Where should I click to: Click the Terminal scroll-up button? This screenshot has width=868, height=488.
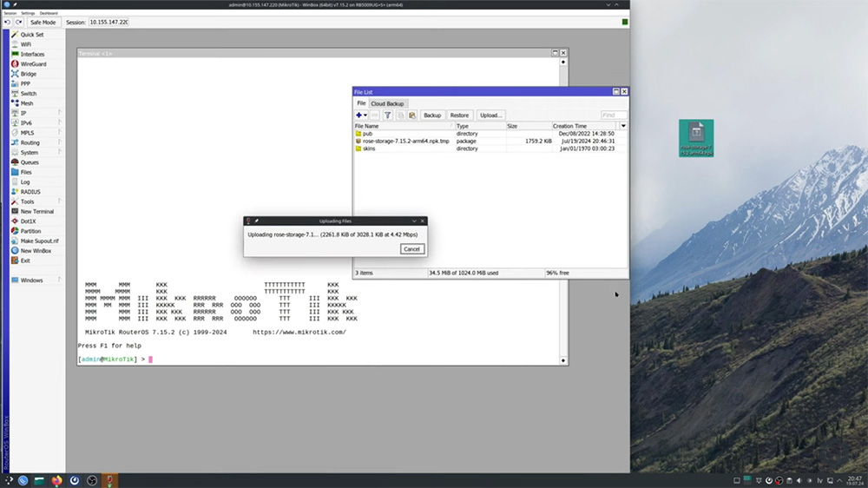(x=563, y=62)
